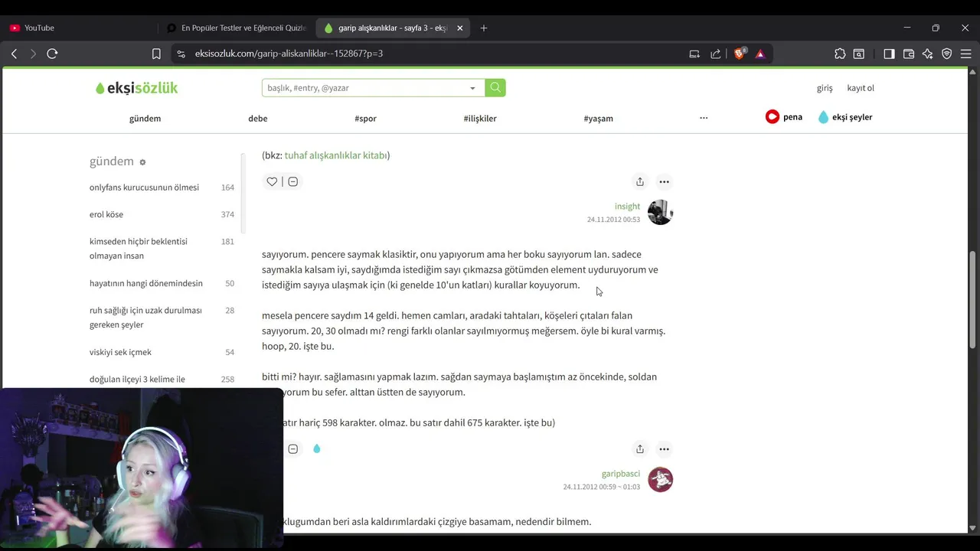Open the Brave Shields lion icon

740,54
